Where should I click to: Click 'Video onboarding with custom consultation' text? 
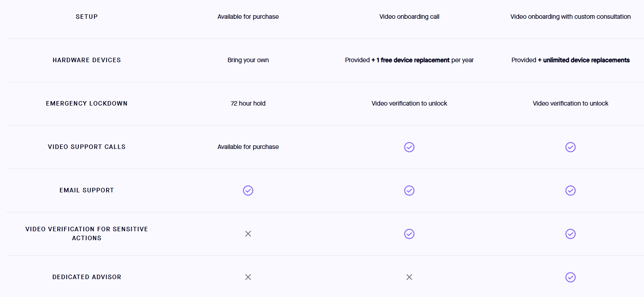click(570, 17)
